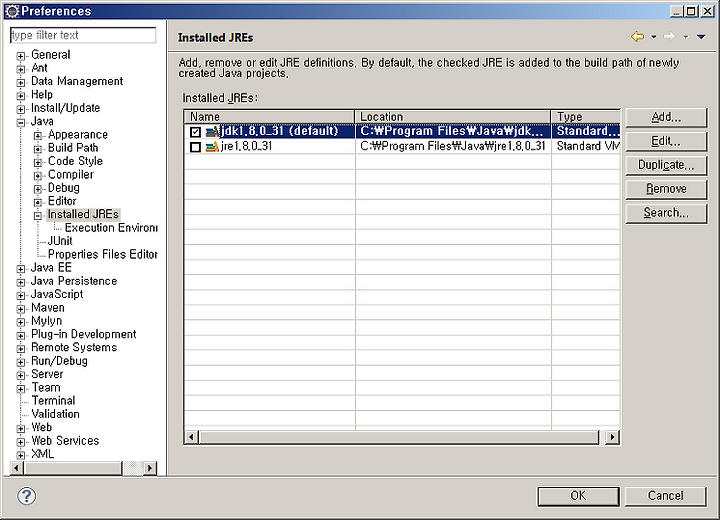720x520 pixels.
Task: Click tree panel scroll left arrow
Action: point(17,468)
